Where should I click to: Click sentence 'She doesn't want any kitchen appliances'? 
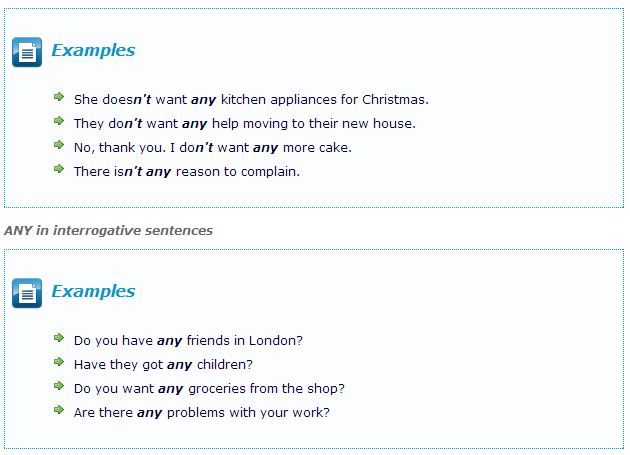251,100
